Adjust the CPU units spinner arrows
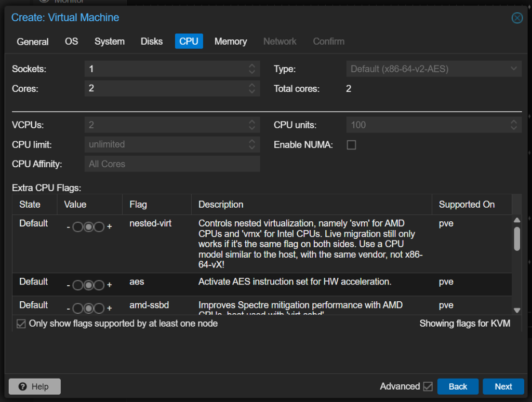The image size is (532, 402). 514,125
